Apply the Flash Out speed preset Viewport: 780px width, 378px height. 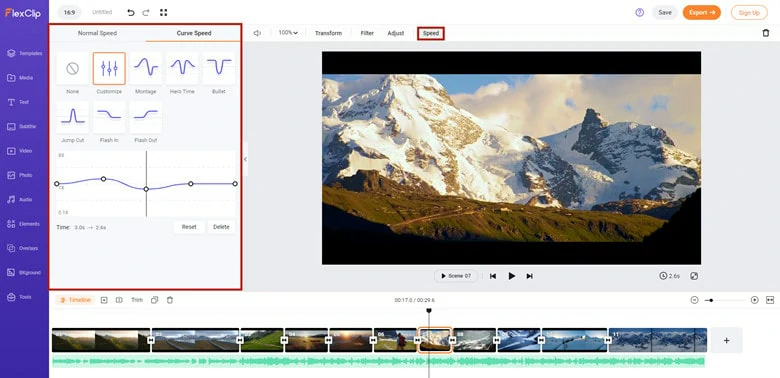point(146,117)
